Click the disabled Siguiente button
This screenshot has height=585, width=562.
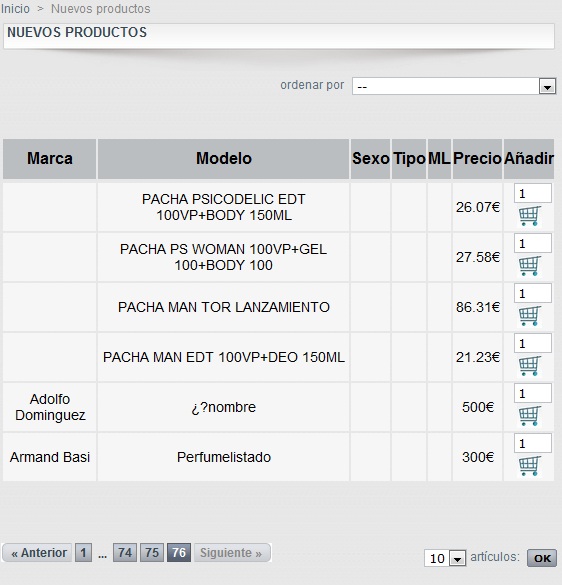pos(231,553)
